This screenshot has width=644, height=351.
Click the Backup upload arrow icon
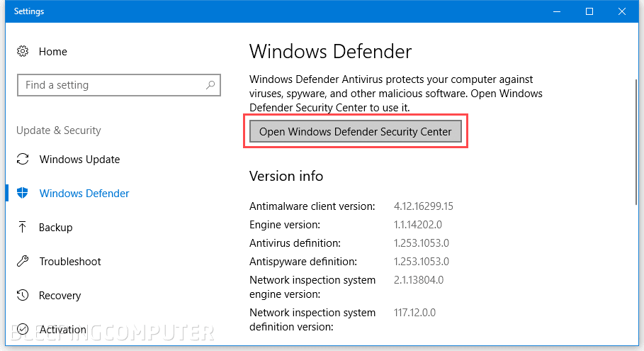23,227
